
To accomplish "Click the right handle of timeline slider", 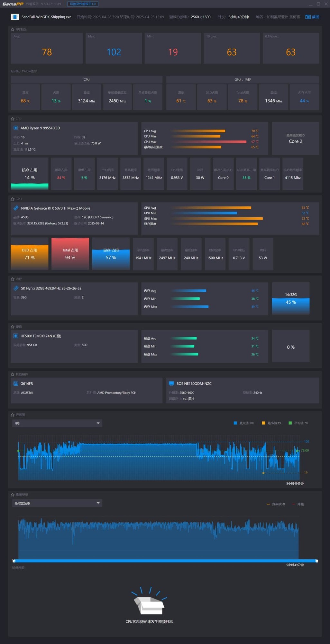I will (x=317, y=561).
